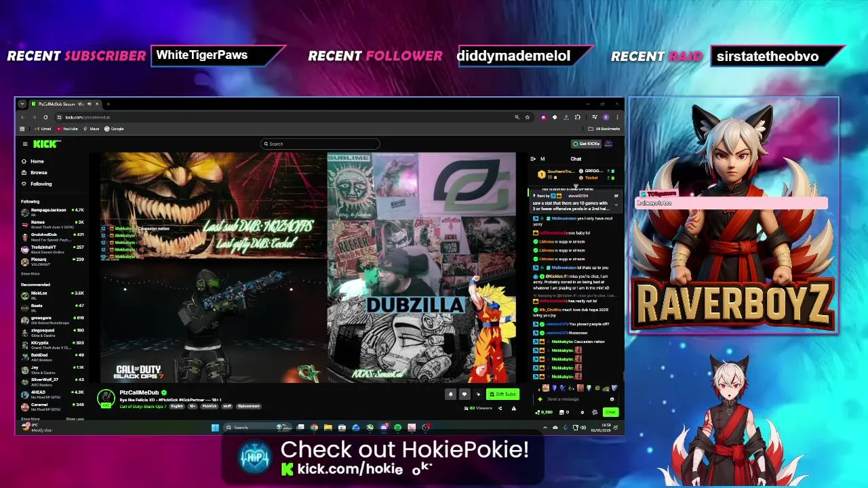Open browser extensions puzzle icon
This screenshot has width=868, height=488.
pyautogui.click(x=577, y=117)
